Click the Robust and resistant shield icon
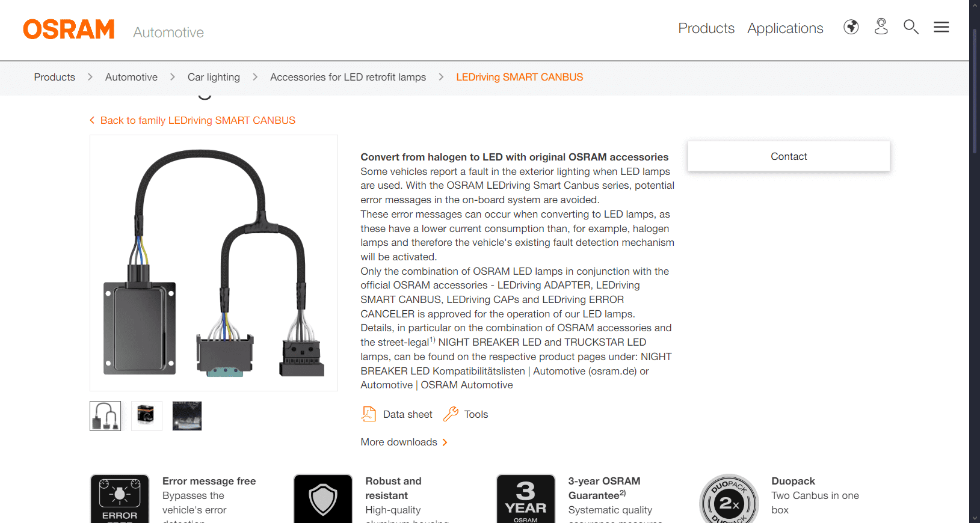The width and height of the screenshot is (980, 523). pos(323,498)
